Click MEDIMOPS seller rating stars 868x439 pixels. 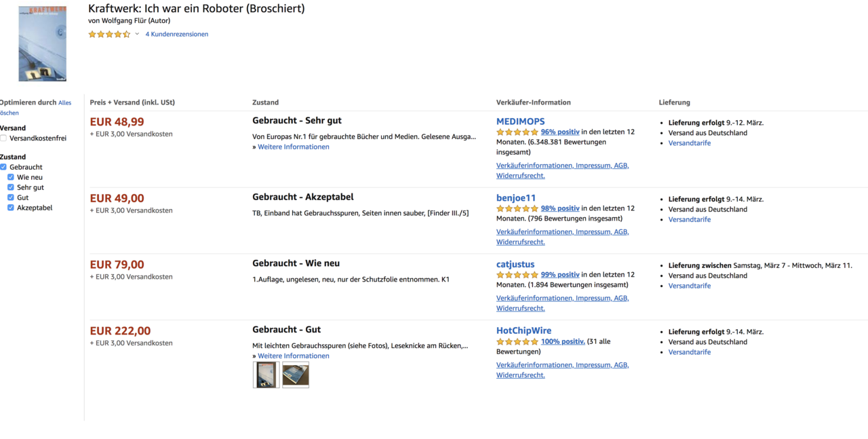pyautogui.click(x=517, y=132)
